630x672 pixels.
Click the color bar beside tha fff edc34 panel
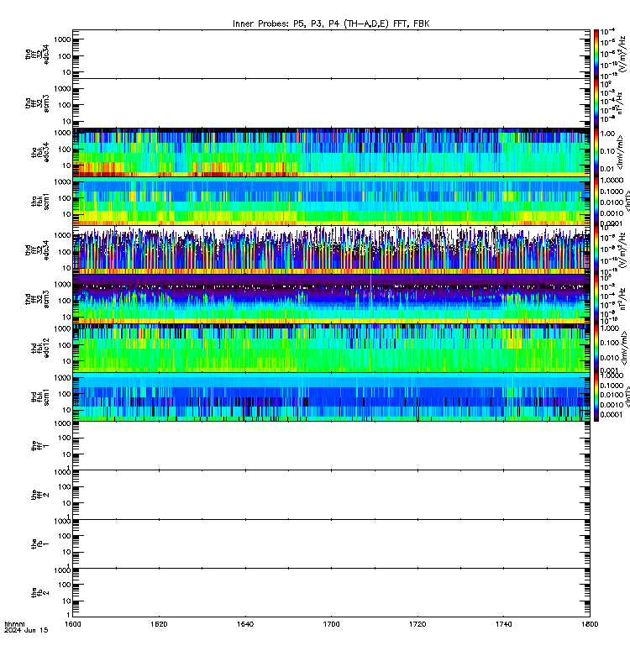pos(596,54)
